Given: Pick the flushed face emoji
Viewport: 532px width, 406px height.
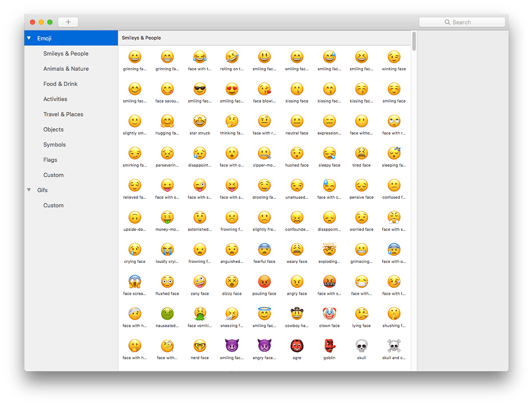Looking at the screenshot, I should pos(167,282).
